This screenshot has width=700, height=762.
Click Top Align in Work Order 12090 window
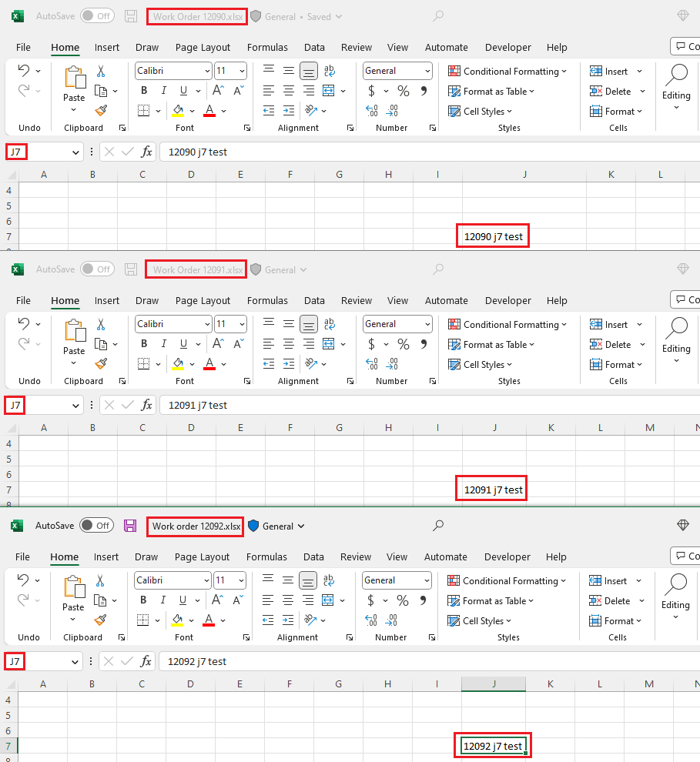(269, 71)
